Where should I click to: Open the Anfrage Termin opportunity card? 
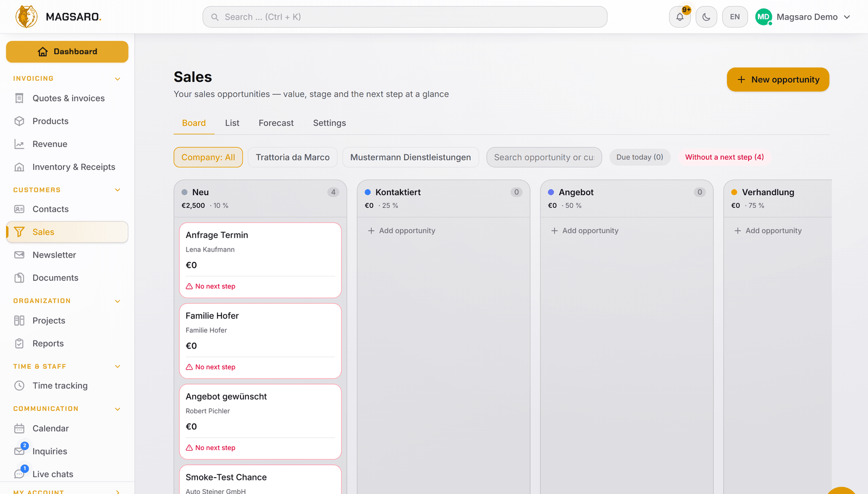point(260,260)
